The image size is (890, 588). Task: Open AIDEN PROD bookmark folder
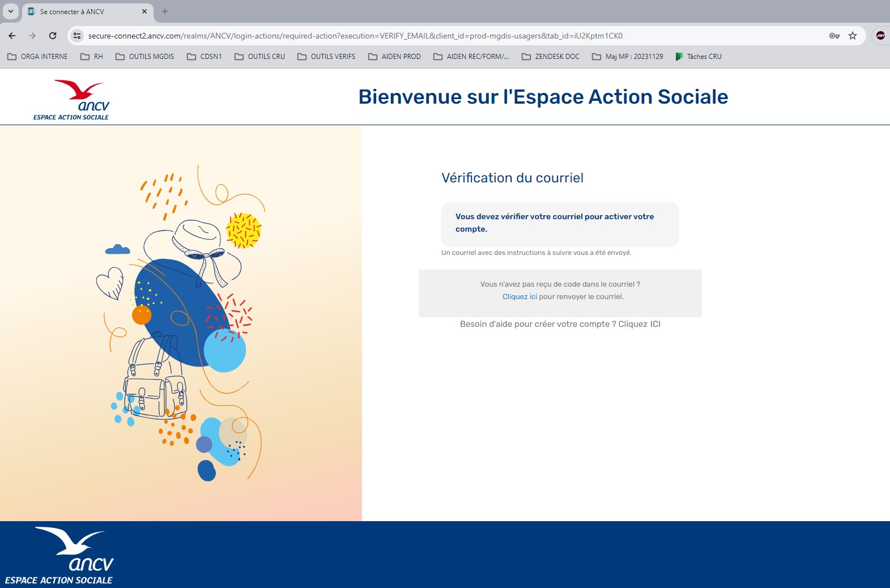(x=394, y=57)
